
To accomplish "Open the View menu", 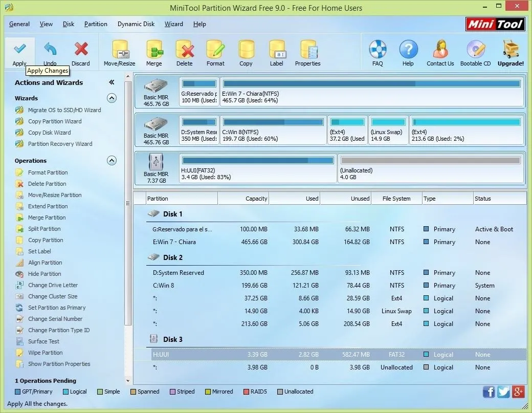I will (x=46, y=24).
